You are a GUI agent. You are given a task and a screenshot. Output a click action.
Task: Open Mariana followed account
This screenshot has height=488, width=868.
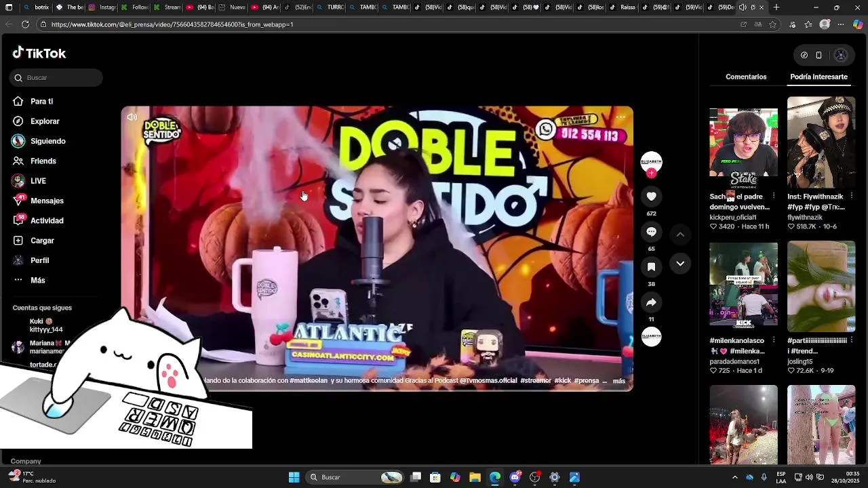pos(41,347)
